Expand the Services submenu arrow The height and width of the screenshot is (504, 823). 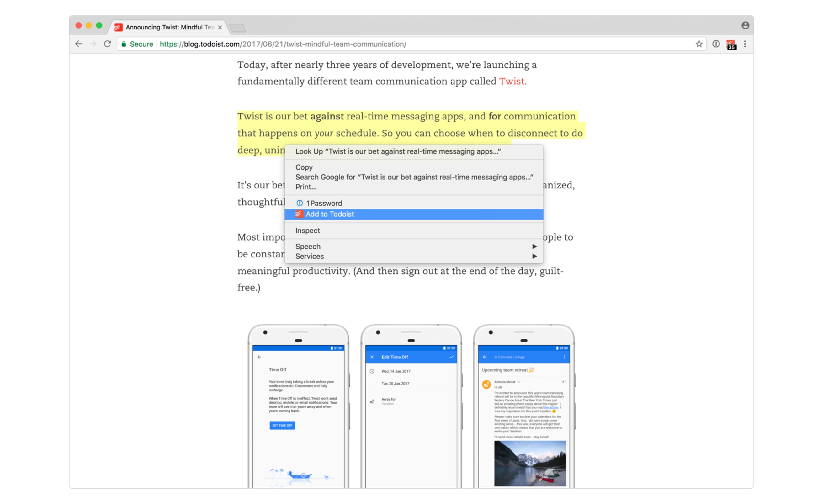click(534, 256)
